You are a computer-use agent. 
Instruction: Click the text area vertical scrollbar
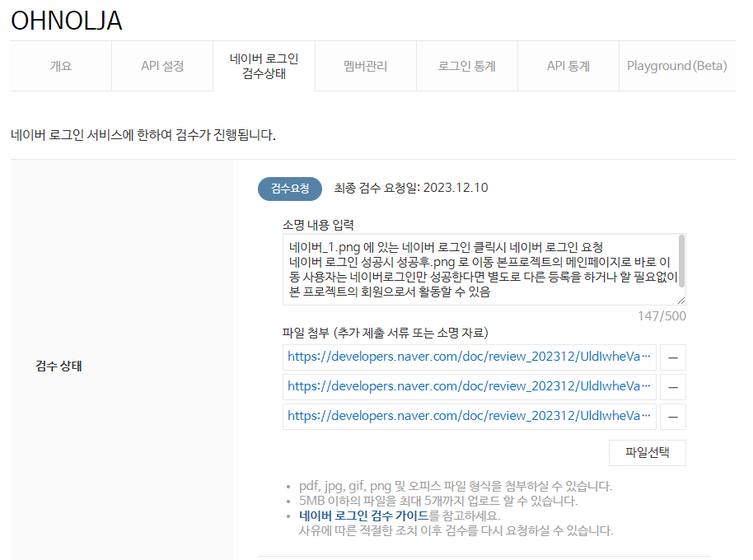point(681,262)
